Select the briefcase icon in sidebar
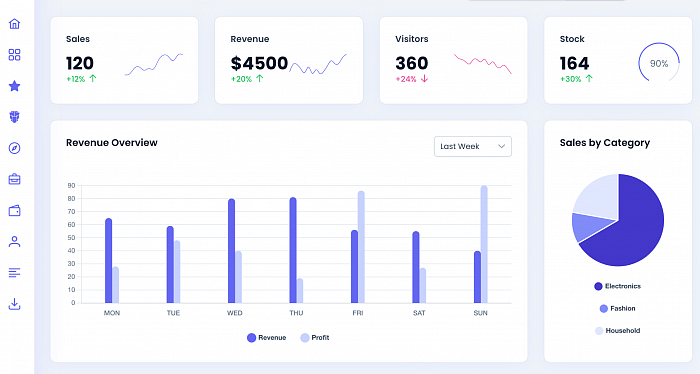 coord(14,179)
